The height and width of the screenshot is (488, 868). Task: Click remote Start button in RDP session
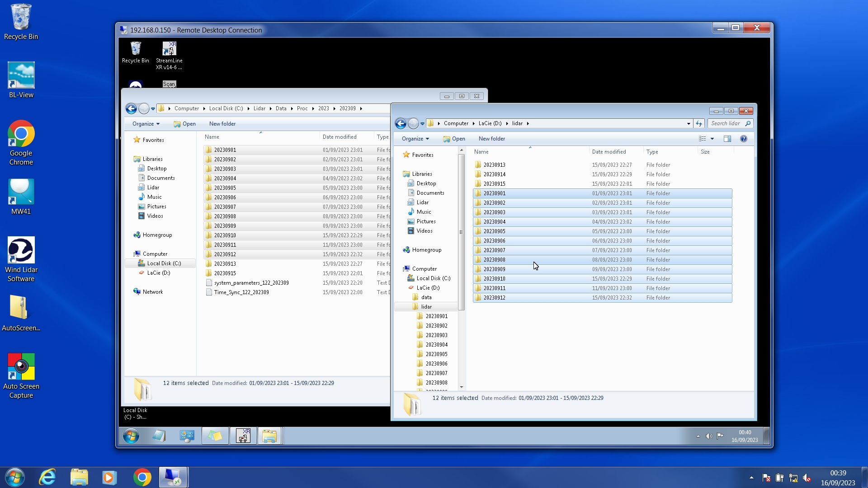click(131, 436)
